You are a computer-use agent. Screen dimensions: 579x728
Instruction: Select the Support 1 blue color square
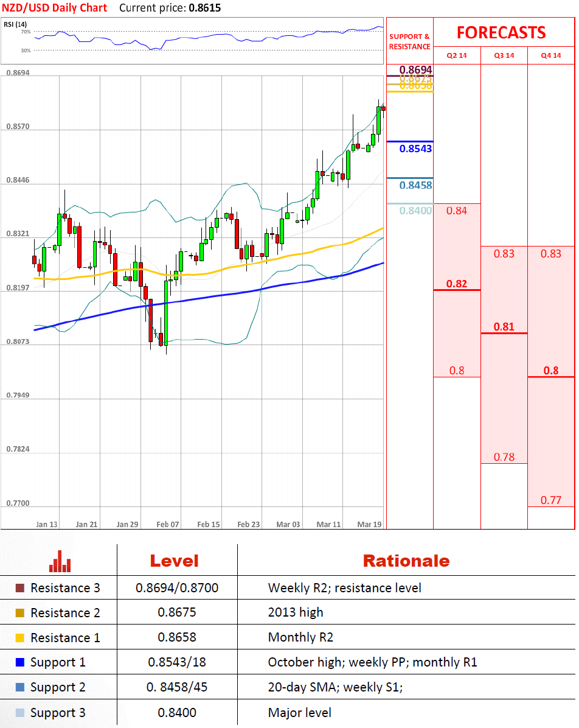coord(20,662)
